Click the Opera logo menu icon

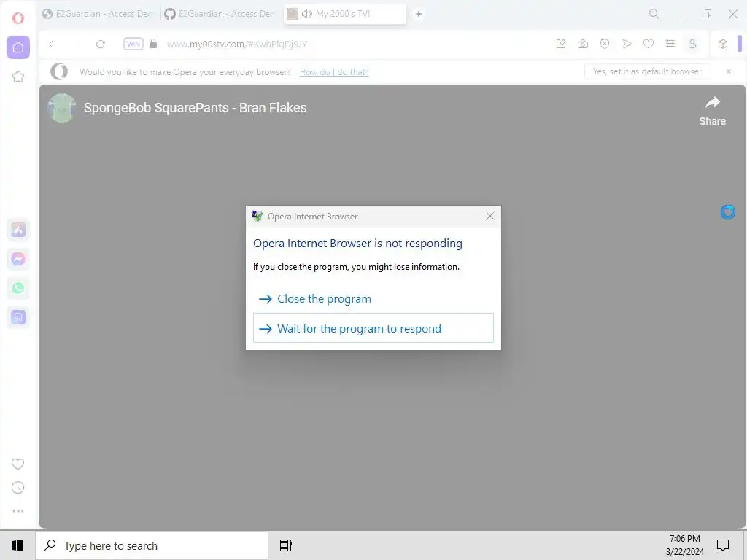tap(18, 18)
